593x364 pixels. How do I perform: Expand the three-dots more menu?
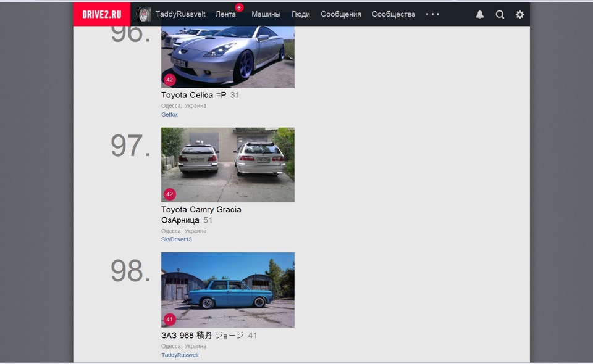pyautogui.click(x=432, y=14)
